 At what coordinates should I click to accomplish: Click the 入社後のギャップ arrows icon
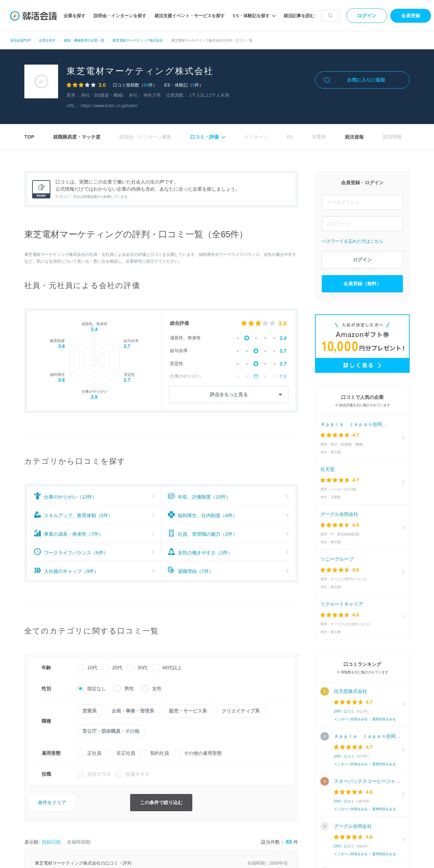[37, 570]
